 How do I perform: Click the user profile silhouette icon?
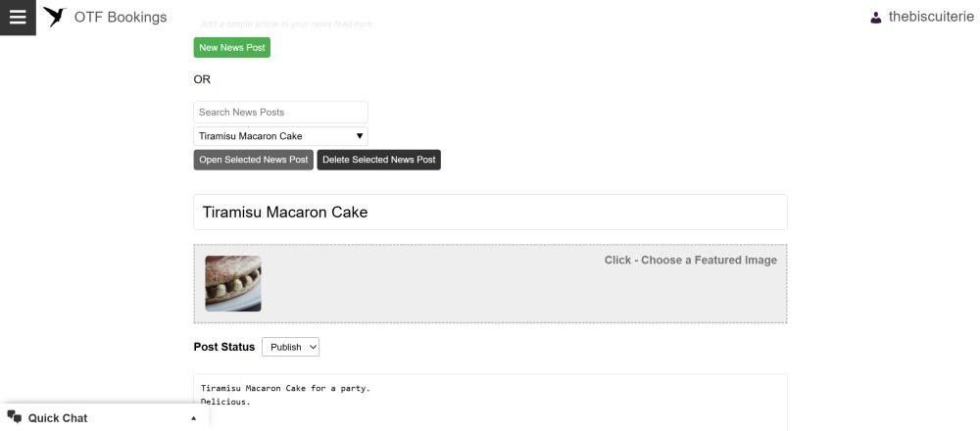pyautogui.click(x=875, y=18)
